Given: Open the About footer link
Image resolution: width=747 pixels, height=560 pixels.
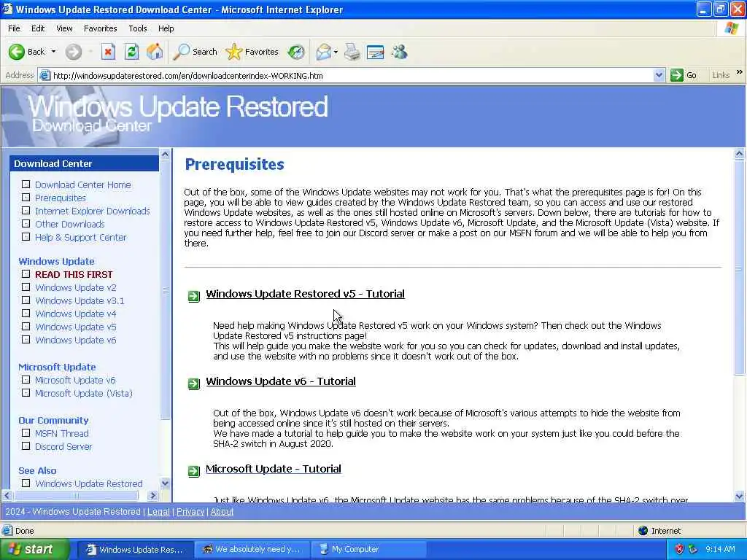Looking at the screenshot, I should click(222, 512).
